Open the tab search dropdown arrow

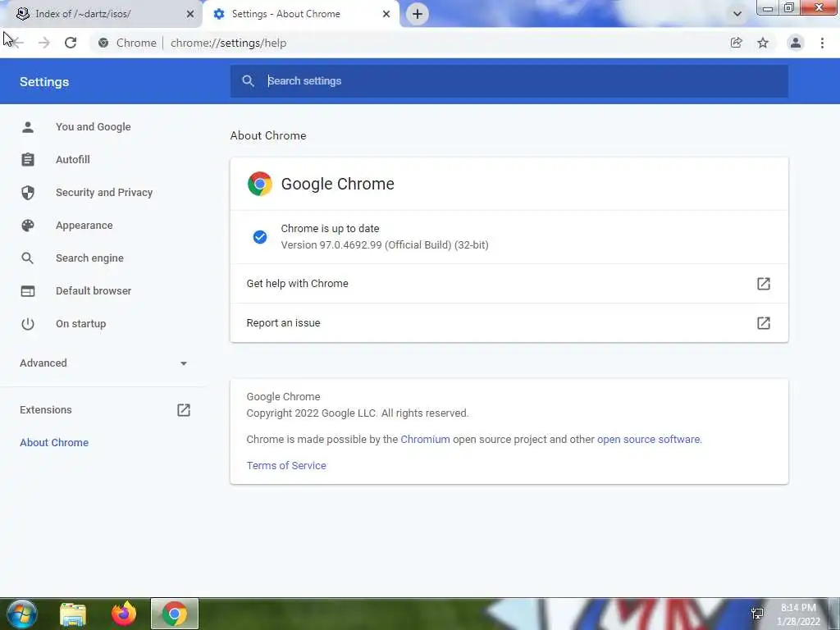(x=737, y=14)
